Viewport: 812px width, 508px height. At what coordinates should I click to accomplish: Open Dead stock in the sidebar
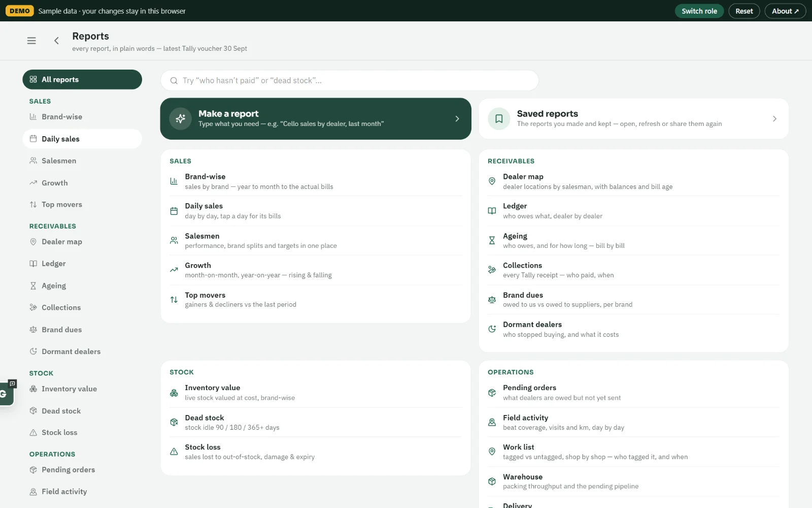click(x=82, y=411)
